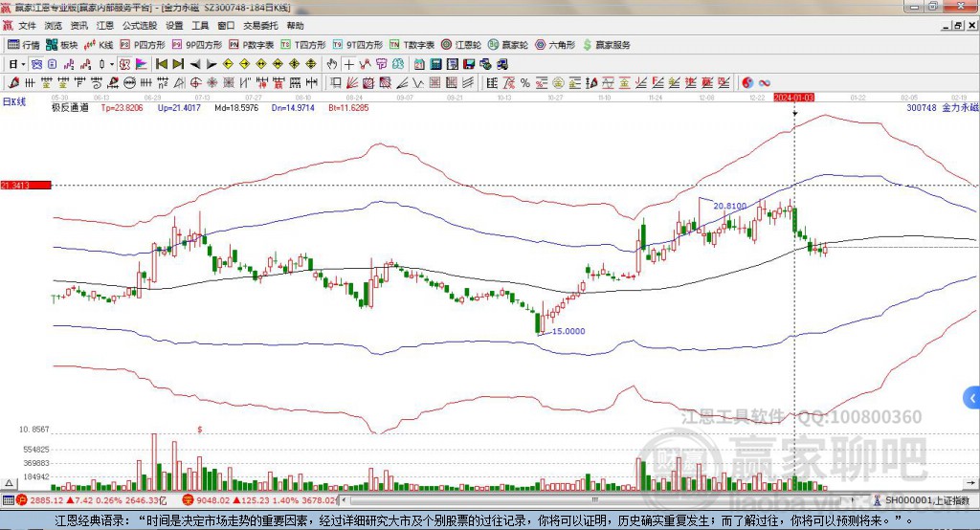Image resolution: width=980 pixels, height=530 pixels.
Task: Click the 极反通道 indicator name
Action: pos(70,107)
